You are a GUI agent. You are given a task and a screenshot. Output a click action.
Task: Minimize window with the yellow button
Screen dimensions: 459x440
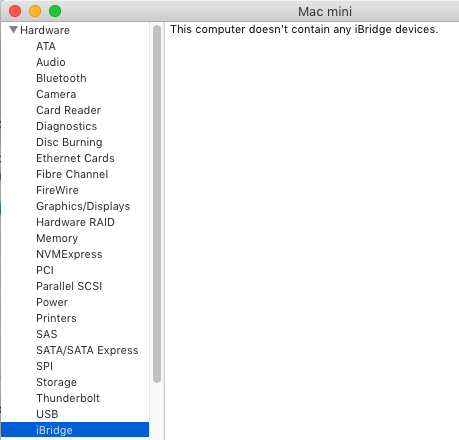click(x=35, y=11)
